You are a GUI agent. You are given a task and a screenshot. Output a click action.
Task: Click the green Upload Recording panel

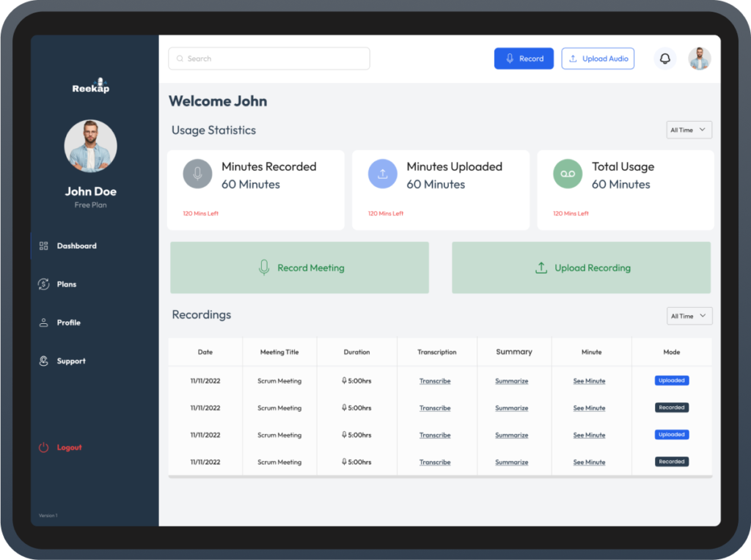581,268
